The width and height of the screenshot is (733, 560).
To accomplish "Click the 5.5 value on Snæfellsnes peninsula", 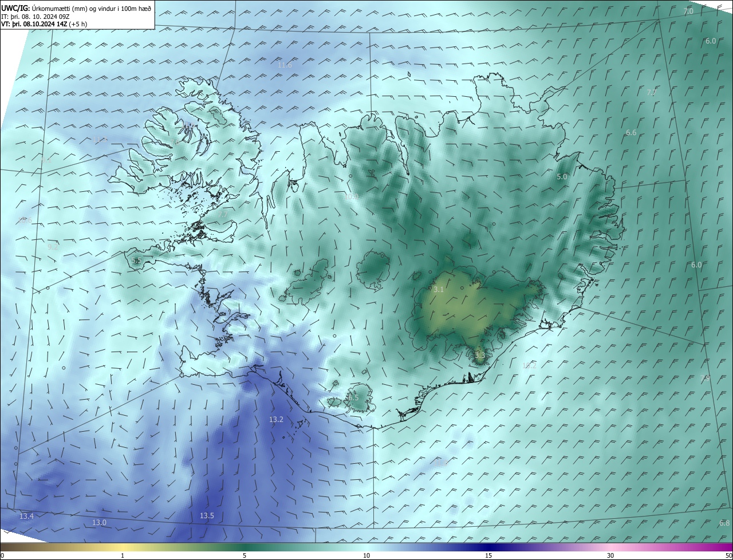I will pyautogui.click(x=136, y=261).
